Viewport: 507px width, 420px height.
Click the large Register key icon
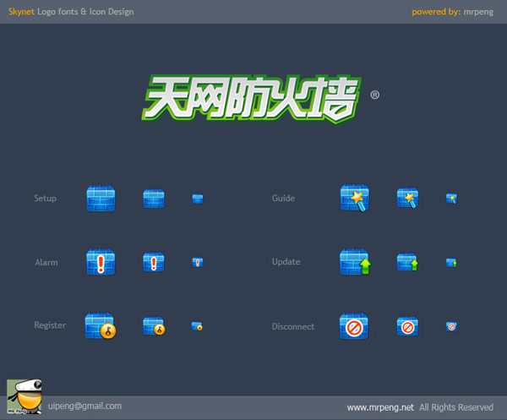101,325
